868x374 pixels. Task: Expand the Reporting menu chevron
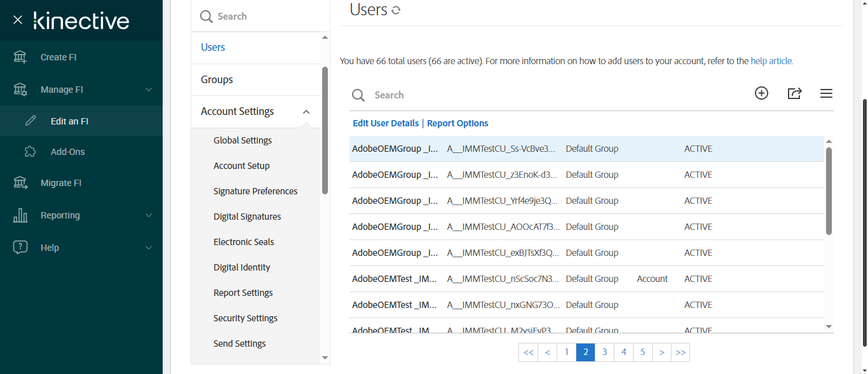149,215
